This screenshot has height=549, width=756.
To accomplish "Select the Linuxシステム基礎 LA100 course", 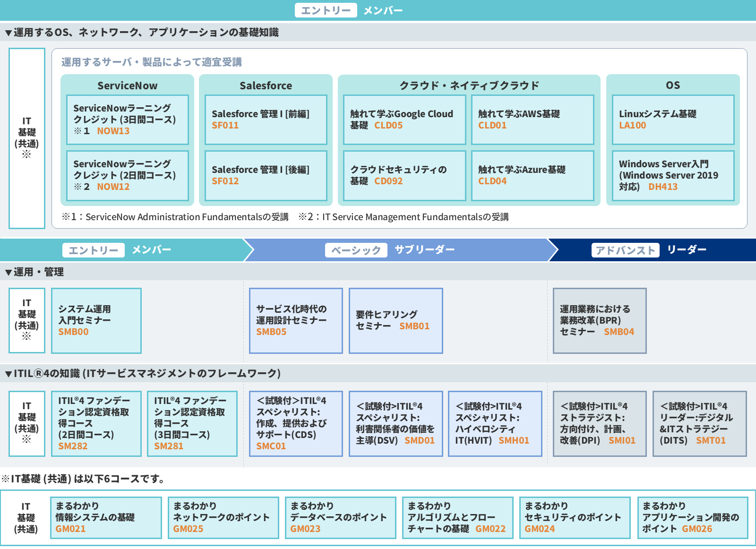I will point(673,120).
